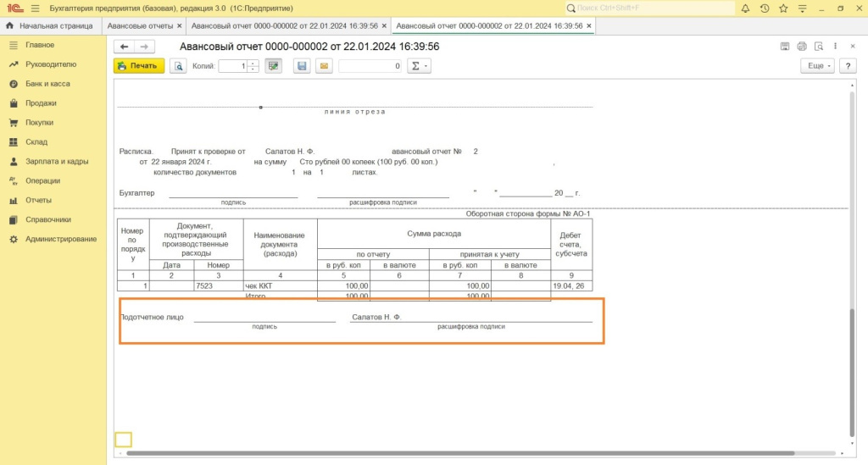Open the main menu hamburger icon
Viewport: 868px width, 465px height.
(35, 8)
